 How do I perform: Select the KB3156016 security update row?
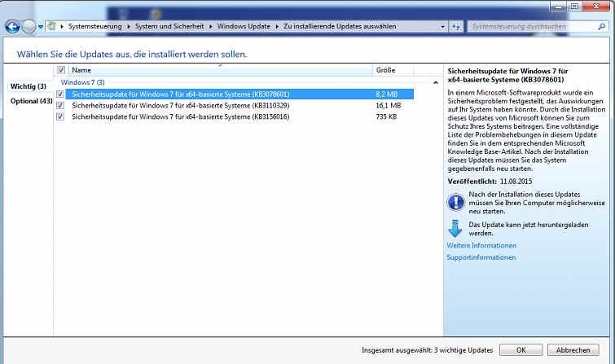click(239, 117)
